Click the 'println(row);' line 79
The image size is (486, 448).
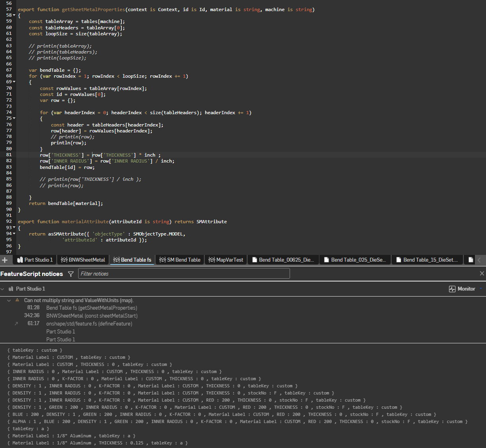pos(68,143)
